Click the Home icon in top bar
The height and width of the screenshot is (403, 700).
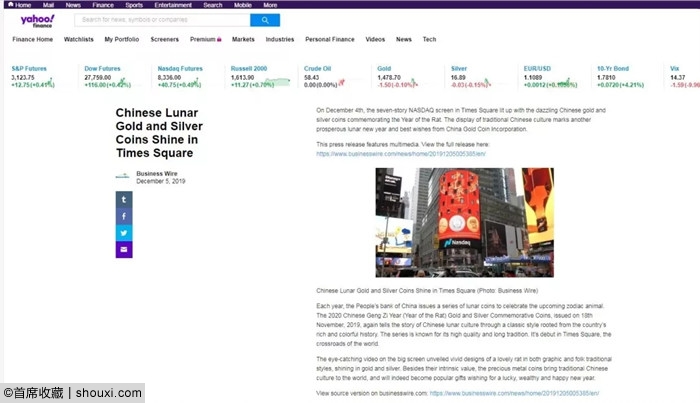pyautogui.click(x=11, y=4)
